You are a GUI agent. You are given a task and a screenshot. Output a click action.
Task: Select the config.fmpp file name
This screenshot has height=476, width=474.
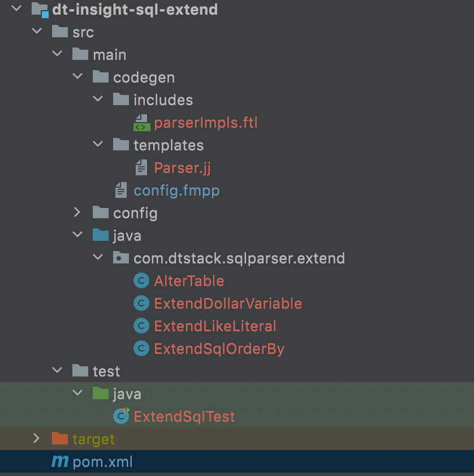176,191
